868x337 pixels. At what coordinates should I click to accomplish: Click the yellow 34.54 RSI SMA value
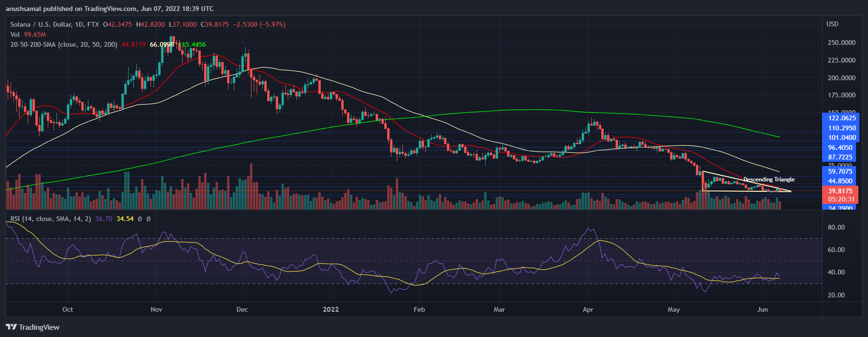[x=125, y=219]
